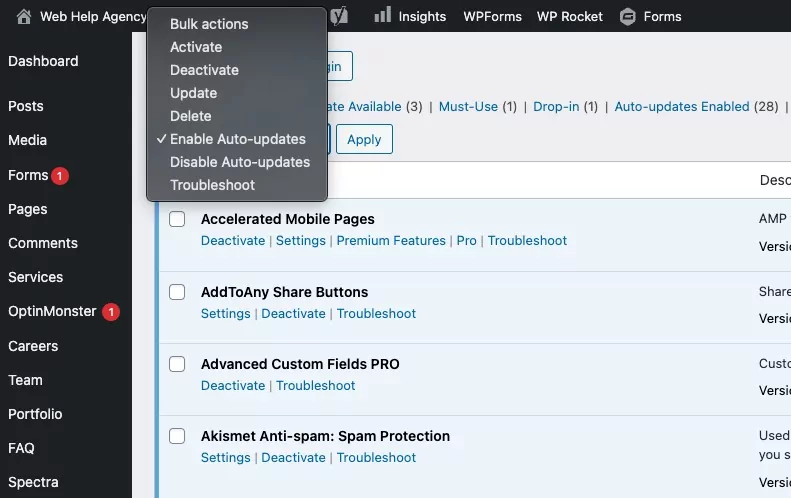Open Posts in the sidebar

pos(26,106)
